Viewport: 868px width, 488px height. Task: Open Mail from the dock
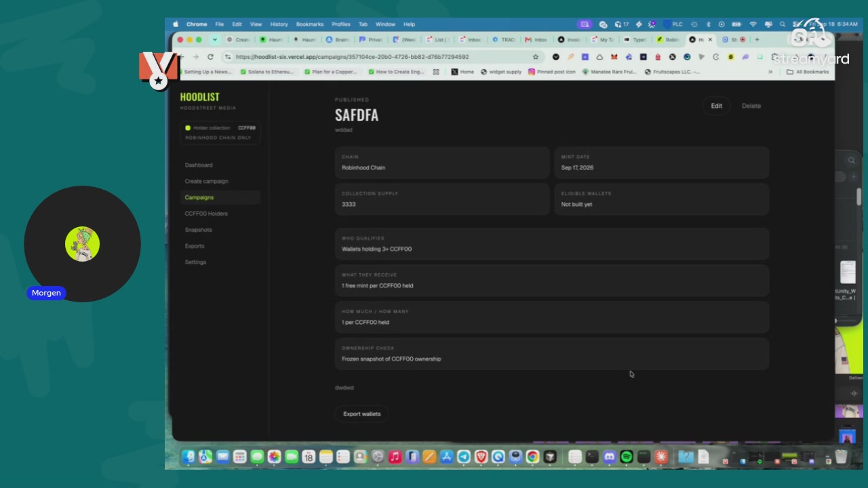(x=222, y=457)
